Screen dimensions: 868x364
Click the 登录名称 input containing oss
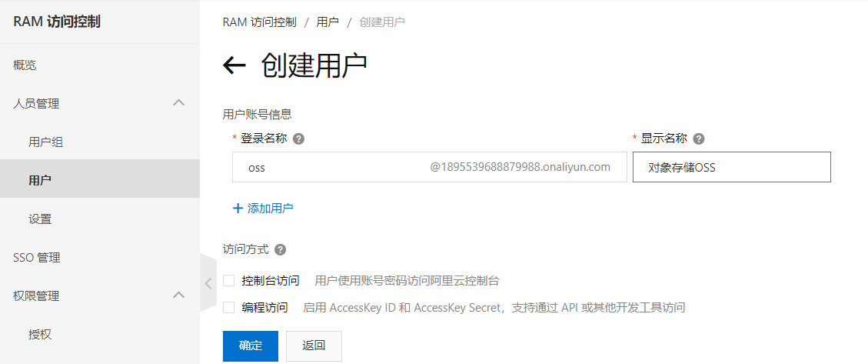pyautogui.click(x=430, y=167)
